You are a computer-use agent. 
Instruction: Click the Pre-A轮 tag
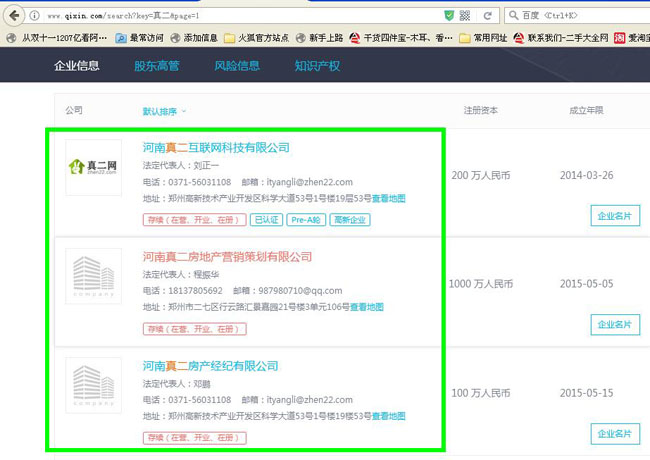(x=306, y=220)
